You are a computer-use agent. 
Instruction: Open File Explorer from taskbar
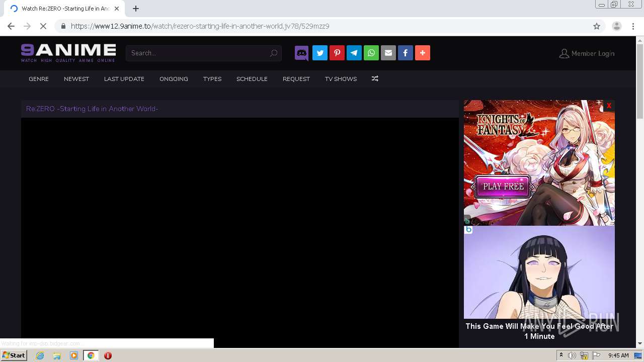pos(57,355)
